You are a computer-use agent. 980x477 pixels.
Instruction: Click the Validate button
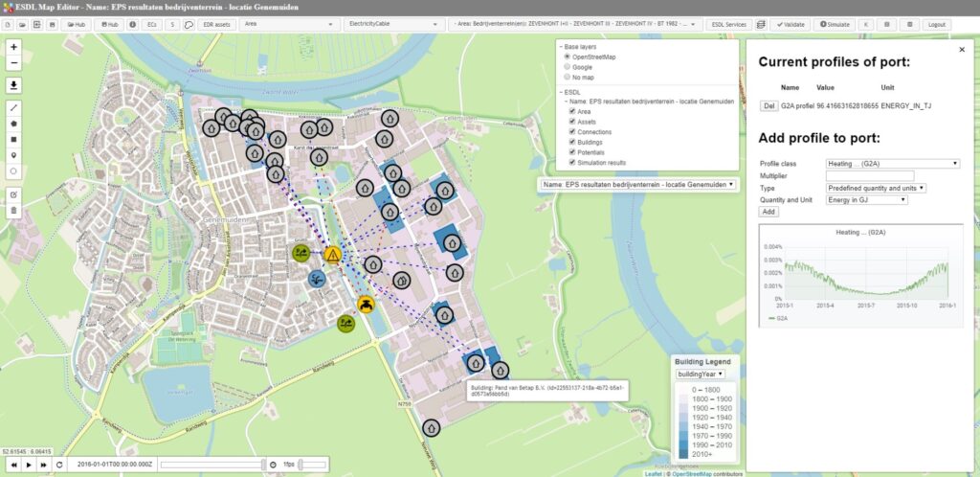[791, 23]
